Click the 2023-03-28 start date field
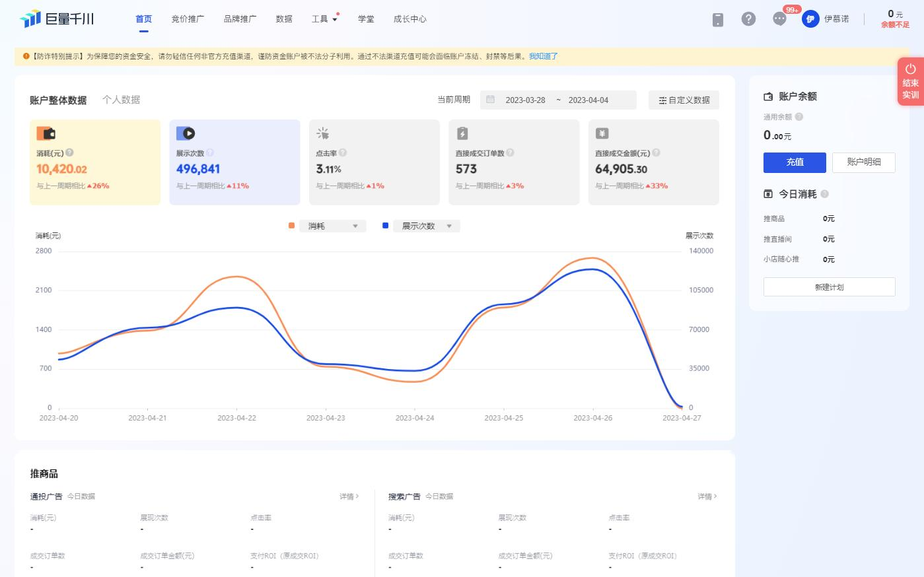This screenshot has width=924, height=577. (x=525, y=100)
